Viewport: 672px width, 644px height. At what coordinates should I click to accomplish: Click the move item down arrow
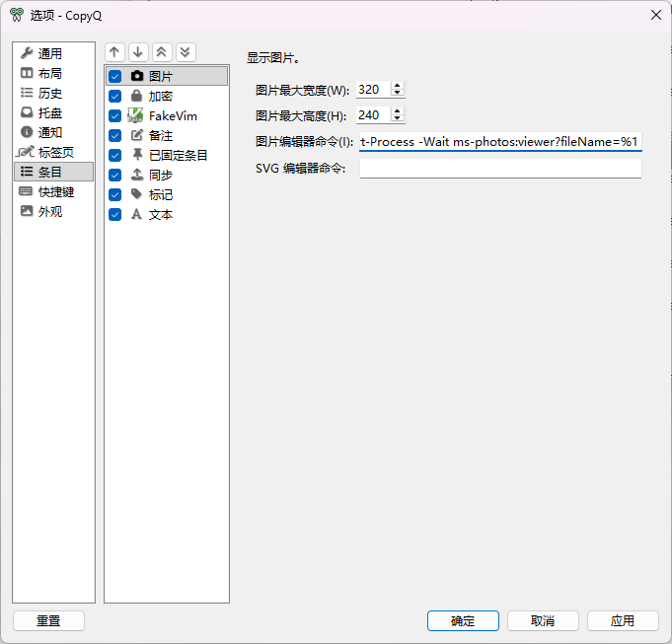pos(138,52)
